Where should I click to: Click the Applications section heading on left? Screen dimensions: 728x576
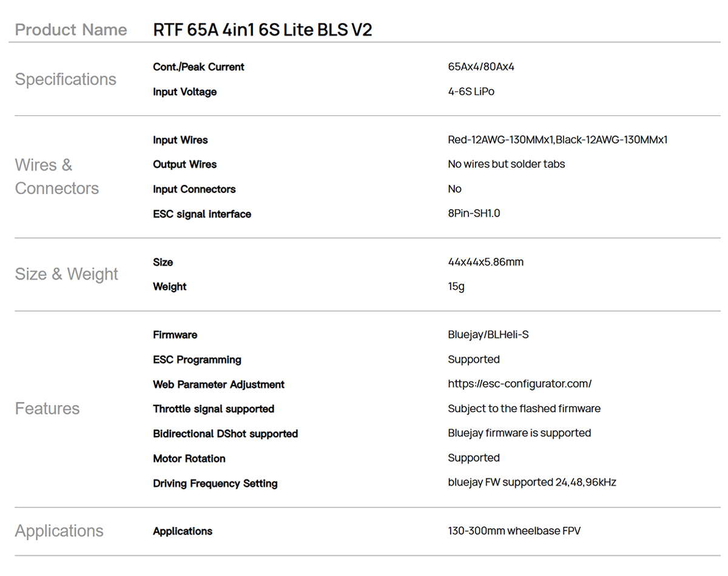click(59, 531)
